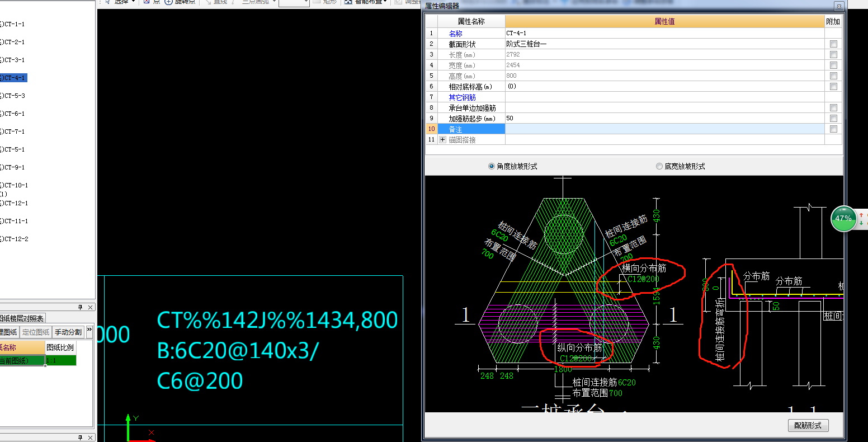Select CT-12-2 in the component list
This screenshot has height=442, width=868.
coord(15,239)
